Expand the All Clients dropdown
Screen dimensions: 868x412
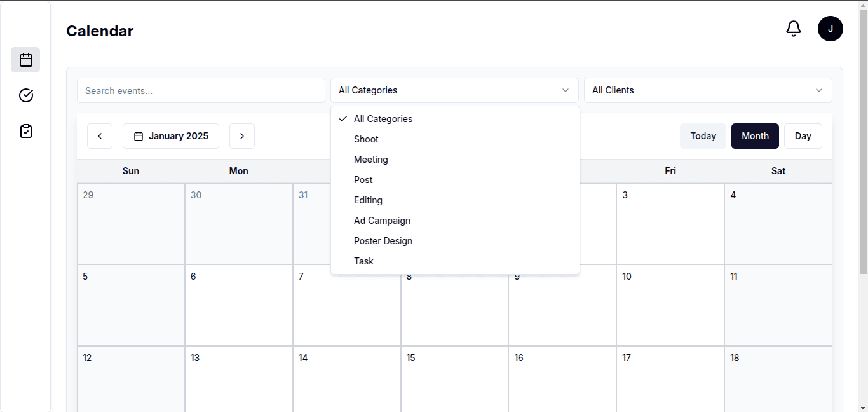coord(708,90)
